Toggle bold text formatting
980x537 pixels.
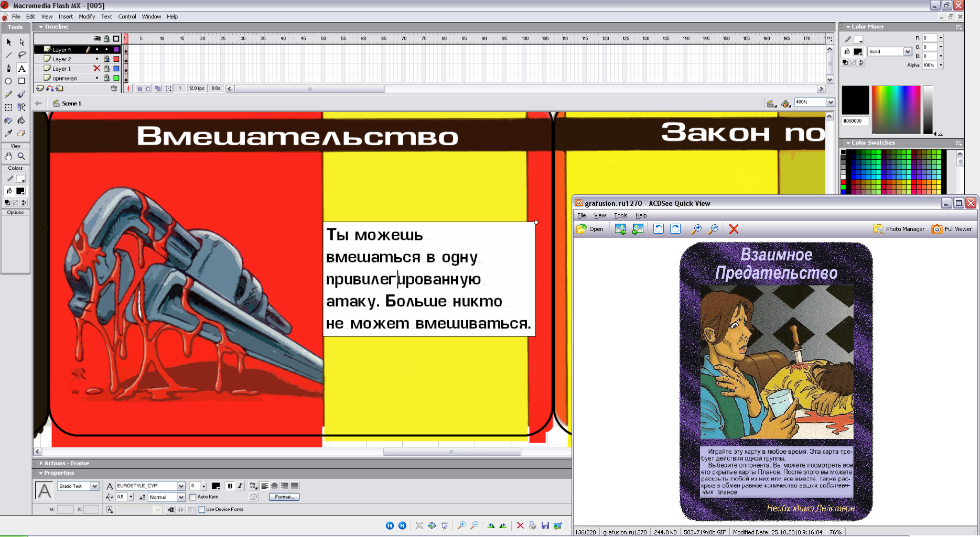click(230, 486)
